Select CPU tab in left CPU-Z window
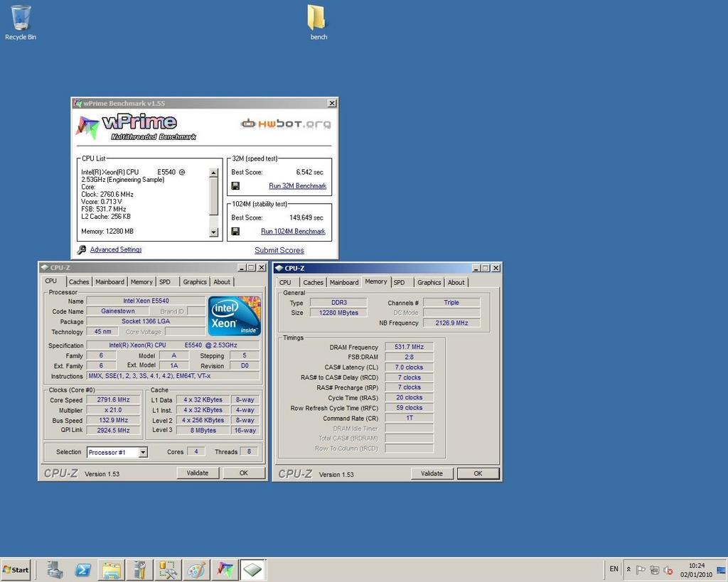Viewport: 728px width, 582px height. pyautogui.click(x=51, y=281)
